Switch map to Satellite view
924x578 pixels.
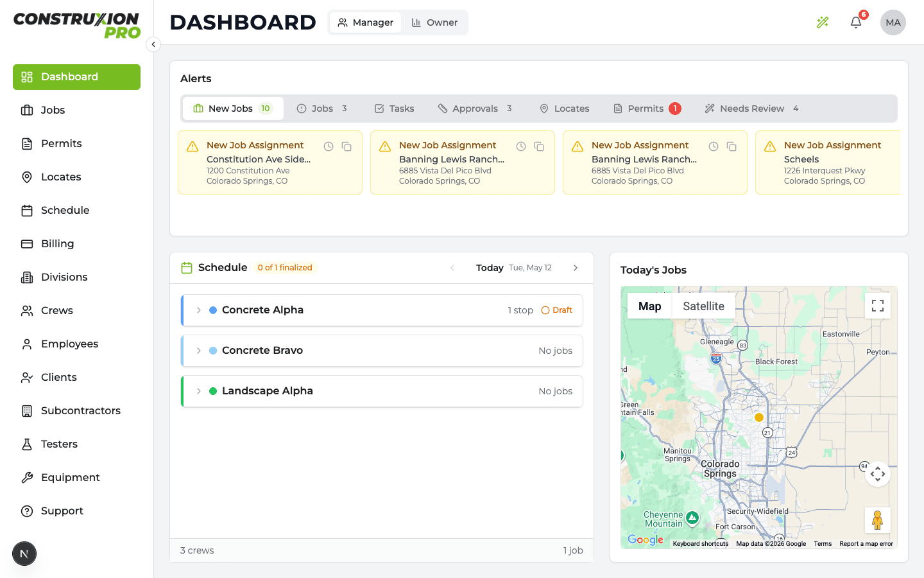[x=703, y=306]
